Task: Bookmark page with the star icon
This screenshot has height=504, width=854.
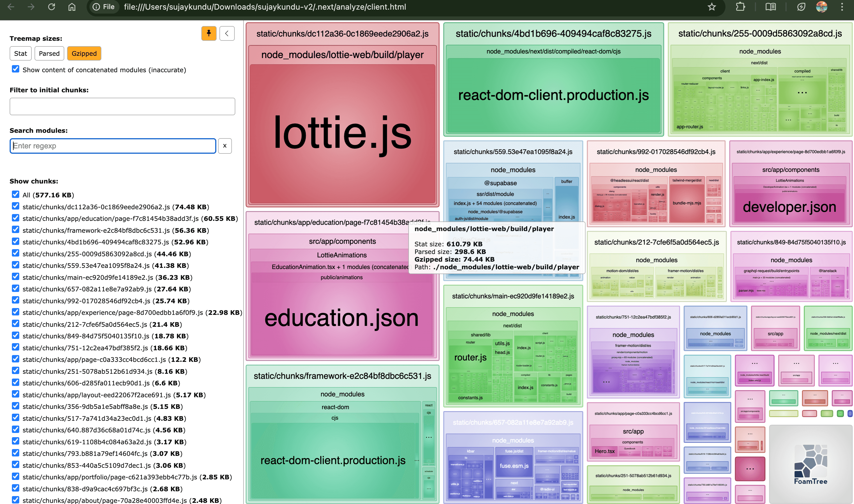Action: tap(712, 7)
